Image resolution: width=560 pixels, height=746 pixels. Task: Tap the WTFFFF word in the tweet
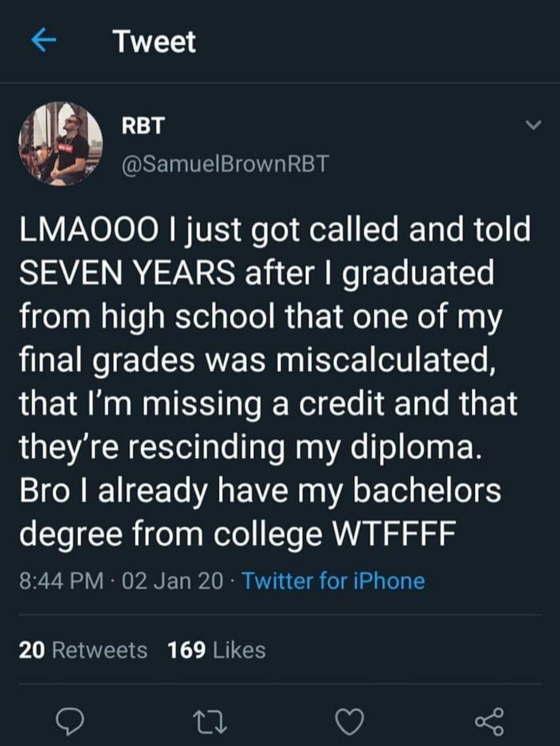pyautogui.click(x=393, y=533)
